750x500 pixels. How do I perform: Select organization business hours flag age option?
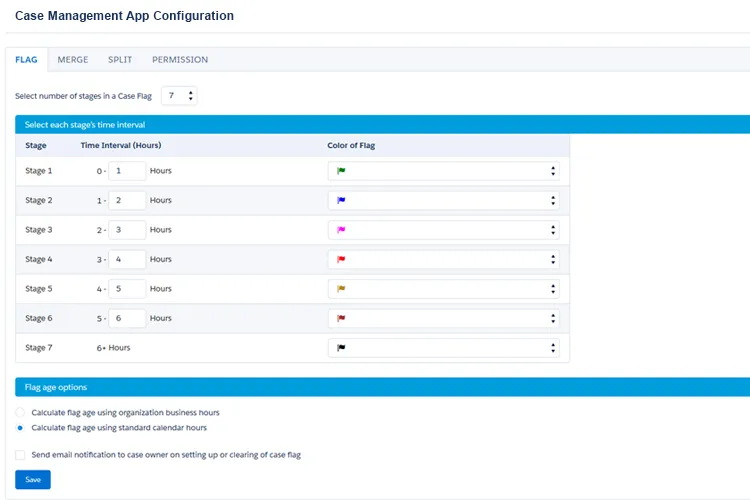(21, 412)
